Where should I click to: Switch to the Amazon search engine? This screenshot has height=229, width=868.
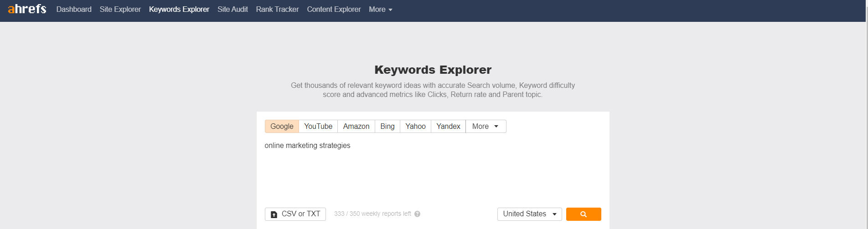(x=356, y=127)
